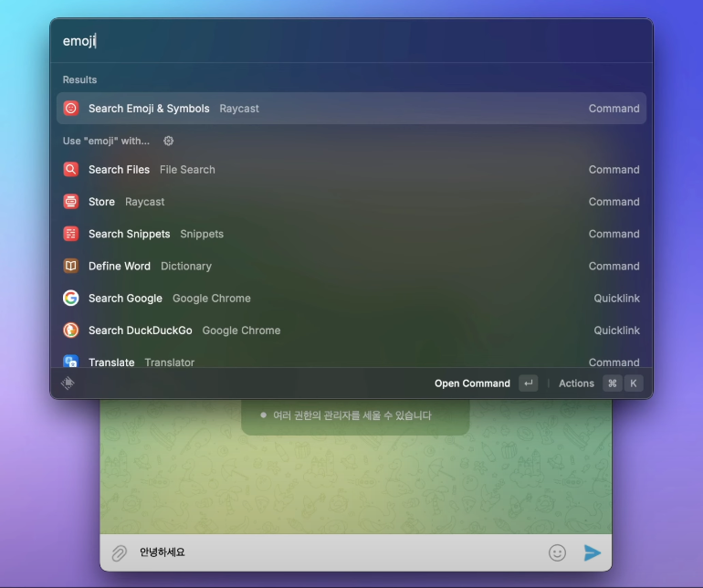Select the Search Files command row
Screen dimensions: 703x588
pos(351,170)
